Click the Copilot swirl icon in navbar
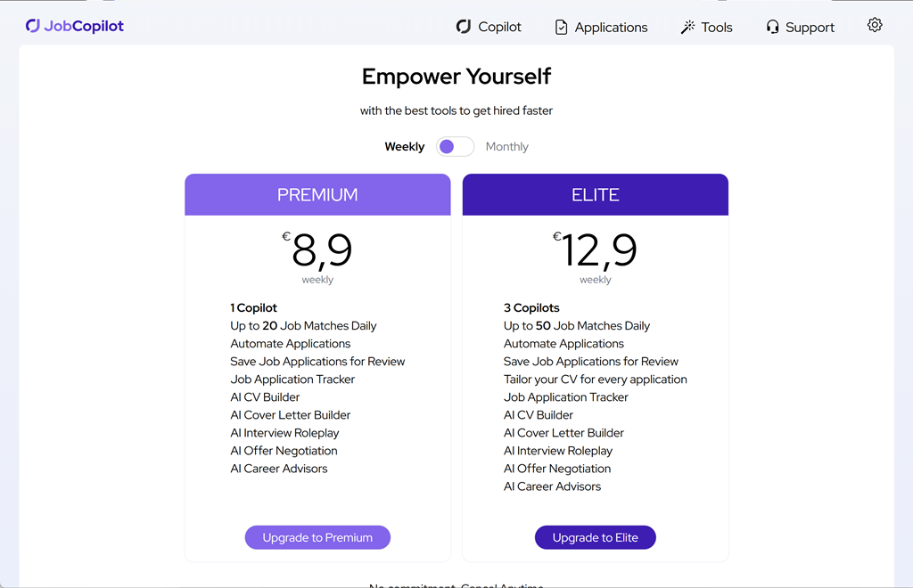The width and height of the screenshot is (913, 588). pyautogui.click(x=464, y=27)
